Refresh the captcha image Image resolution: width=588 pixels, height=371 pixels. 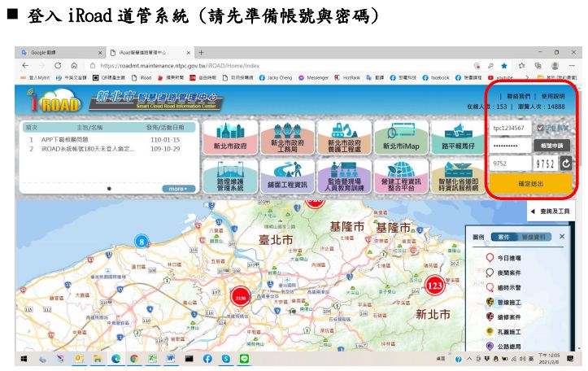click(566, 164)
